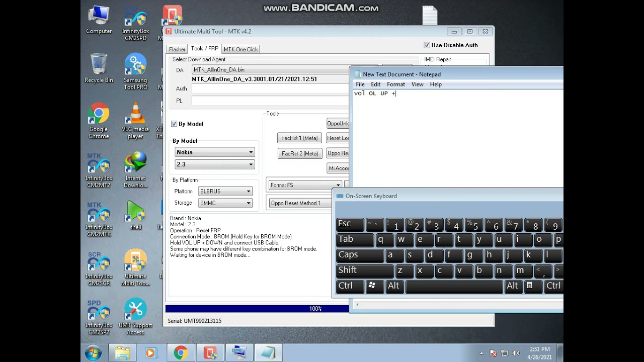Select the DA file field MTK_AllInOne_DA.bin

tap(270, 70)
